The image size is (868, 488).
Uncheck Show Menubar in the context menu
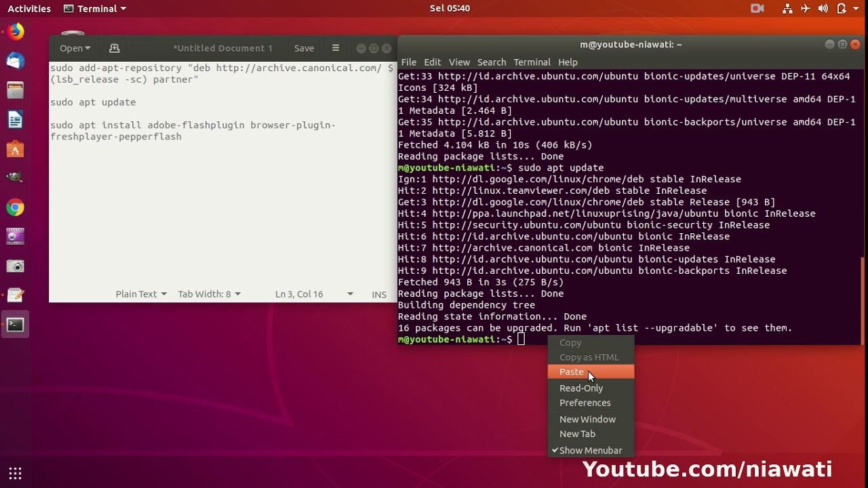[x=591, y=450]
